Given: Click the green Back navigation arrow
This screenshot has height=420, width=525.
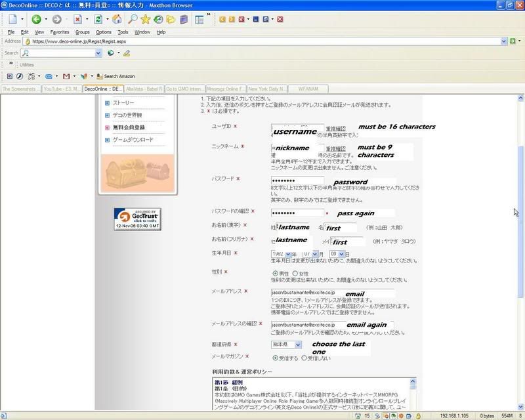Looking at the screenshot, I should coord(36,20).
